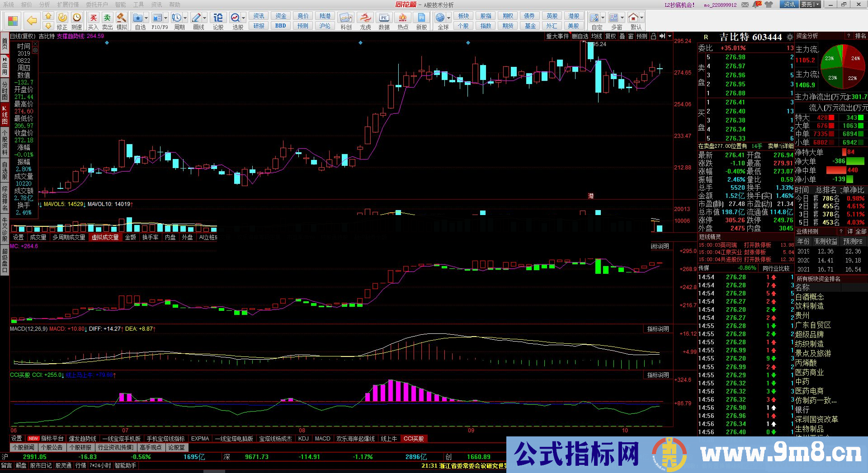Viewport: 868px width, 473px height.
Task: Open stock settings gear next to 603444
Action: click(790, 37)
